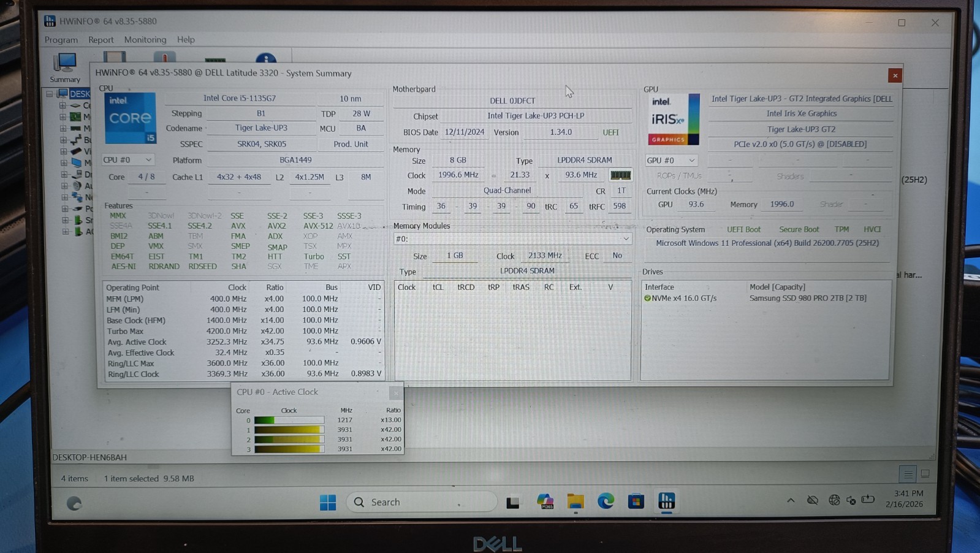This screenshot has width=980, height=553.
Task: Click the Samsung SSD 980 PRO 2TB entry
Action: (808, 299)
